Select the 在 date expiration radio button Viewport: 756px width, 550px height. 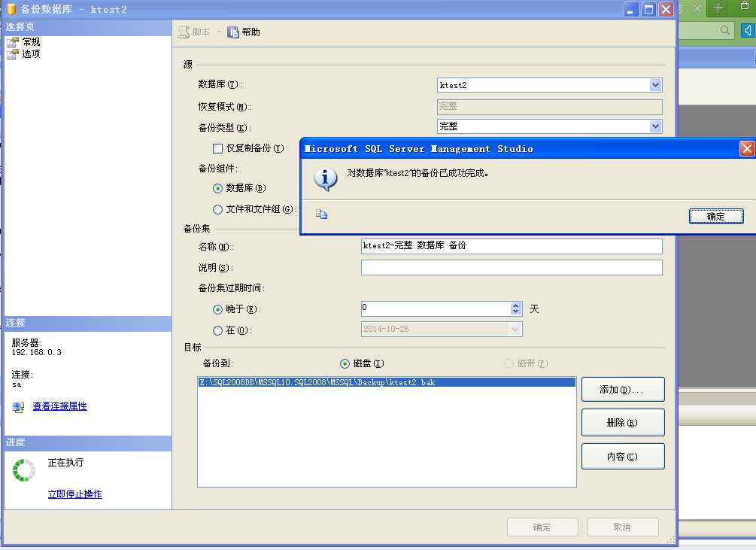[218, 330]
